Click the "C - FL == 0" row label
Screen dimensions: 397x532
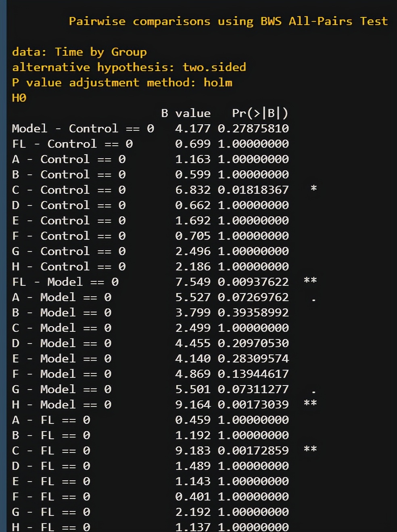(x=51, y=451)
